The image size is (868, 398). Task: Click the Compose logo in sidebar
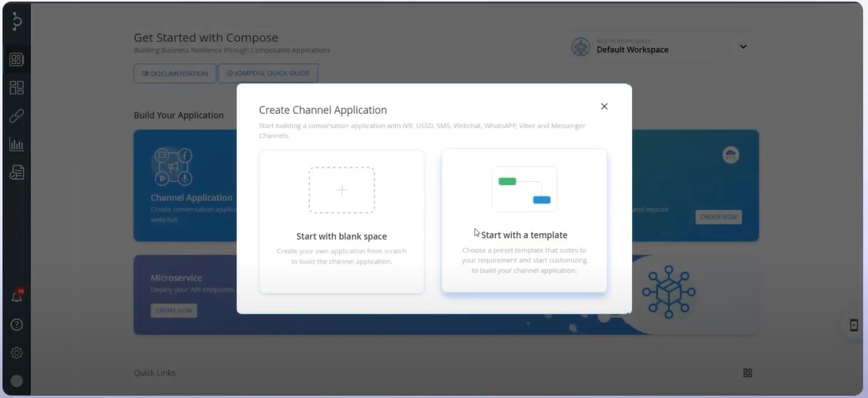point(16,22)
